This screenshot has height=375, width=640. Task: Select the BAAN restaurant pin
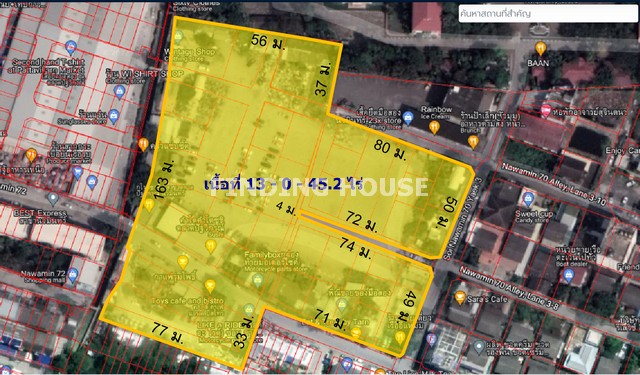pos(540,49)
